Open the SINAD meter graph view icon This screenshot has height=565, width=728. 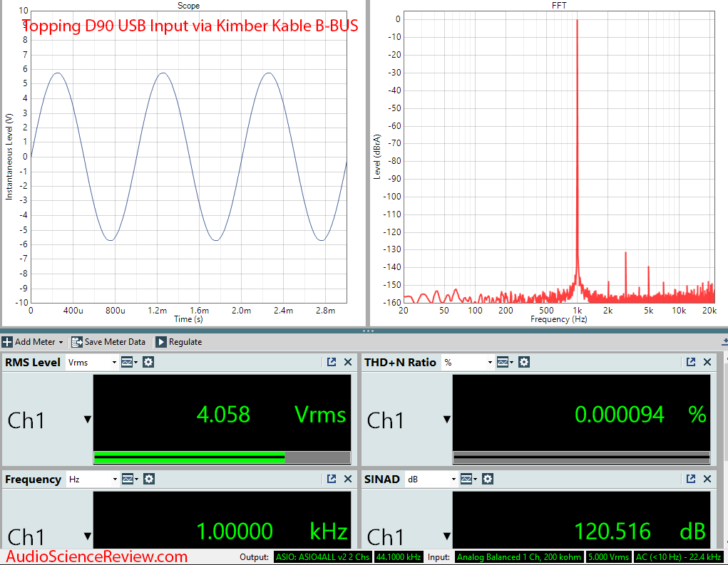(x=468, y=480)
